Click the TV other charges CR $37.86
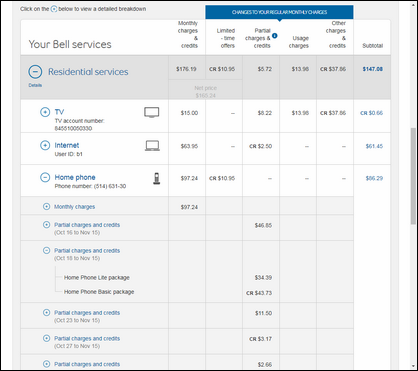The image size is (418, 371). click(x=333, y=113)
